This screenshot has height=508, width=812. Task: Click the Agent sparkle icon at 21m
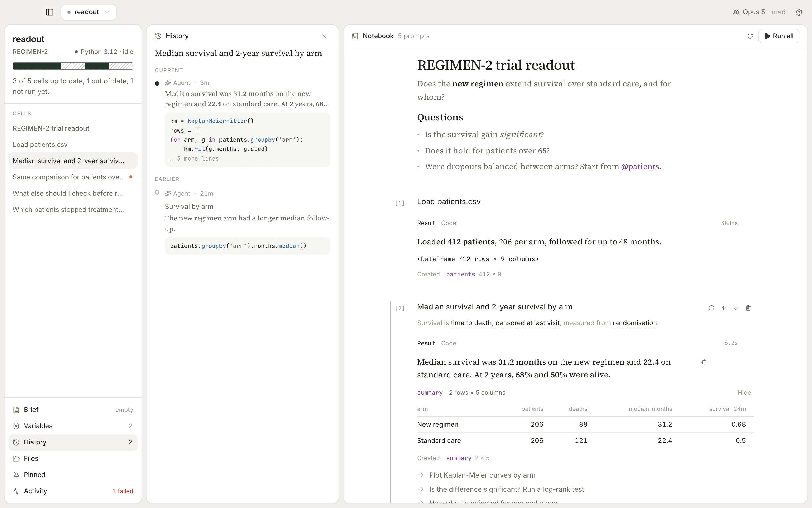coord(168,194)
